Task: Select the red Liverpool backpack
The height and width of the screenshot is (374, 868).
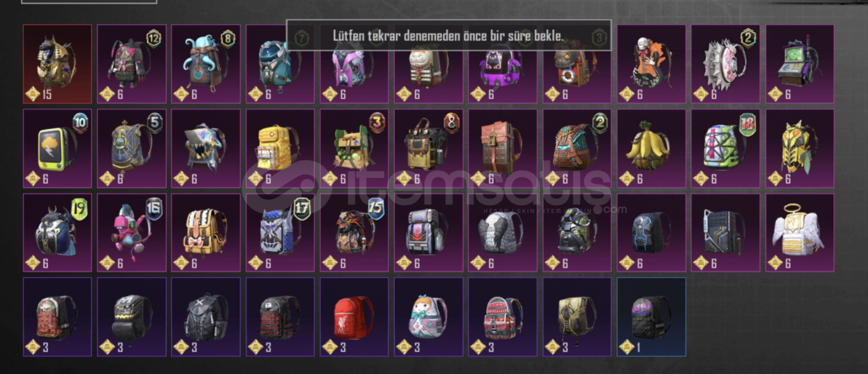Action: tap(354, 317)
